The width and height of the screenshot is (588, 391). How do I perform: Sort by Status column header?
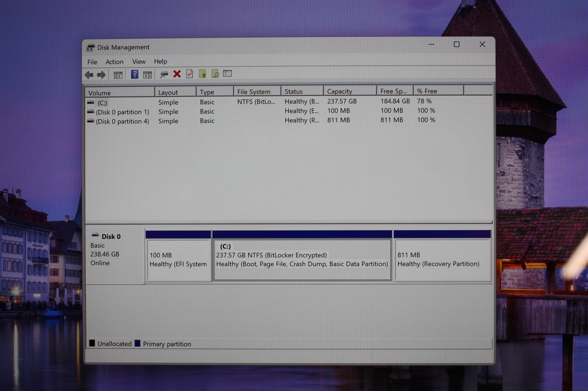click(x=302, y=91)
